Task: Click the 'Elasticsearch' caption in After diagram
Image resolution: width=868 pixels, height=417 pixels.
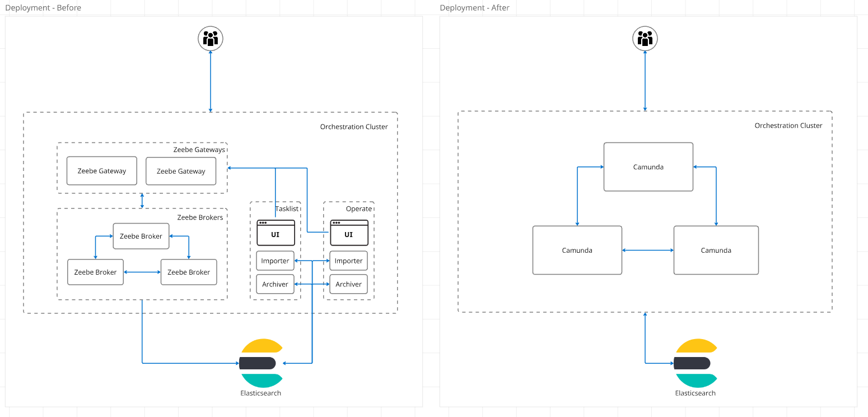Action: [x=696, y=393]
